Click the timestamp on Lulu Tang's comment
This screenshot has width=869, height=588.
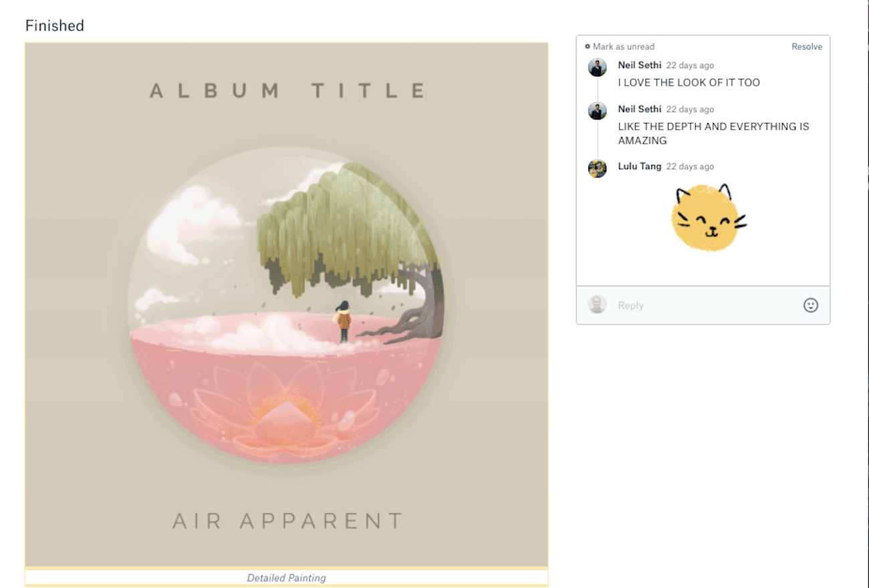click(690, 166)
